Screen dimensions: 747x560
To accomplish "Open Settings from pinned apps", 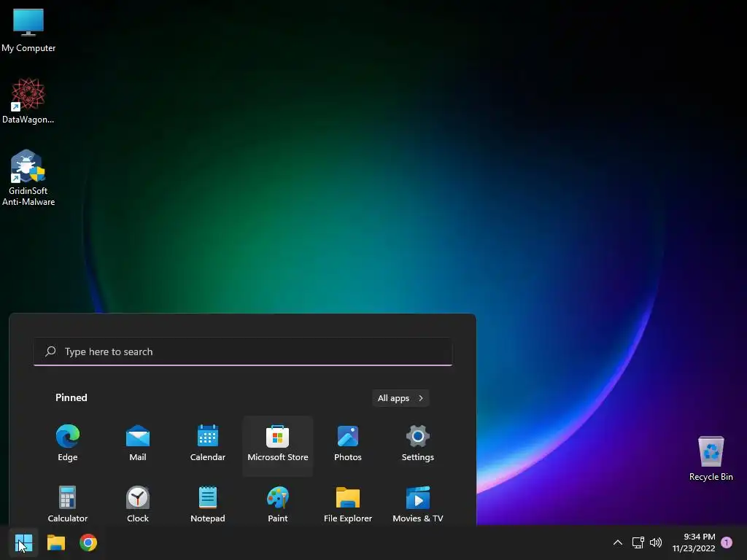I will pyautogui.click(x=418, y=444).
